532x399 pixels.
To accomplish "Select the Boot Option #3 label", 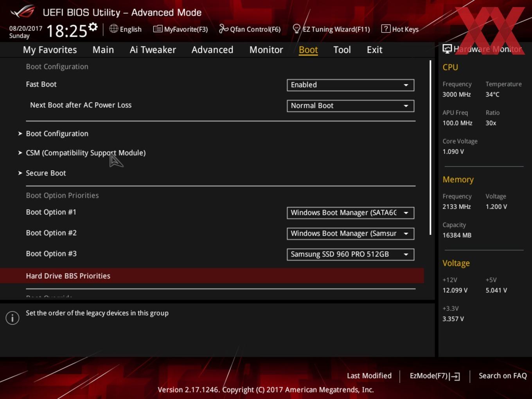I will click(x=51, y=253).
